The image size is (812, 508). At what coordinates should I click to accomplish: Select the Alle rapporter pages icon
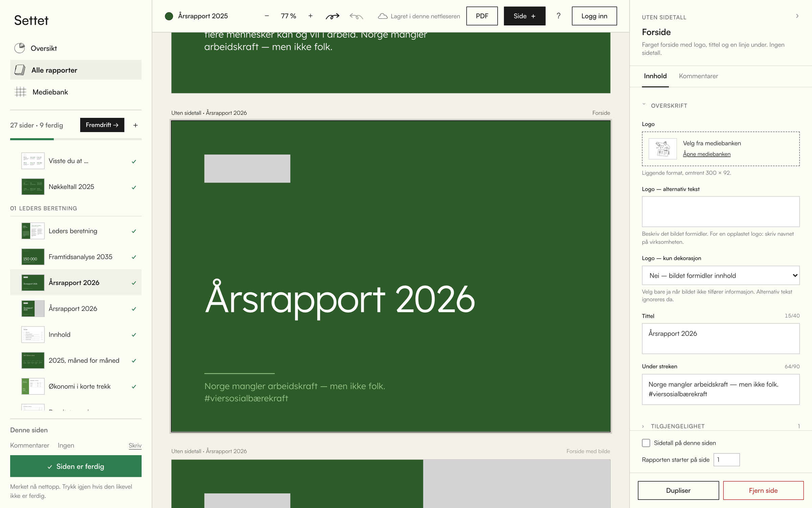pos(20,70)
